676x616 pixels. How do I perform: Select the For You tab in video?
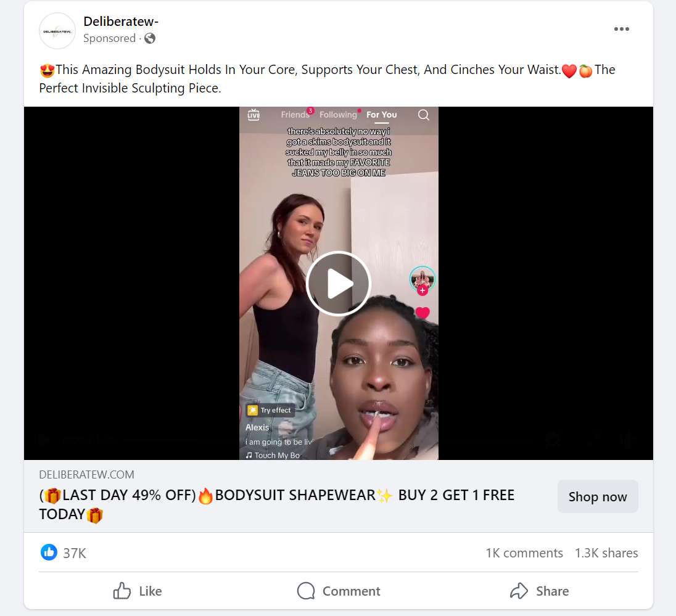click(x=382, y=115)
